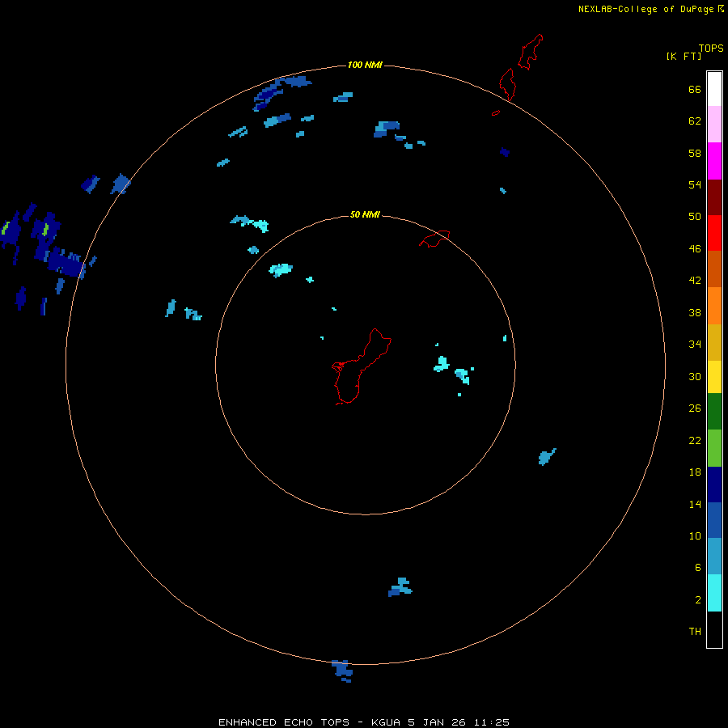The image size is (728, 728).
Task: Click the TH threshold legend label
Action: click(695, 632)
